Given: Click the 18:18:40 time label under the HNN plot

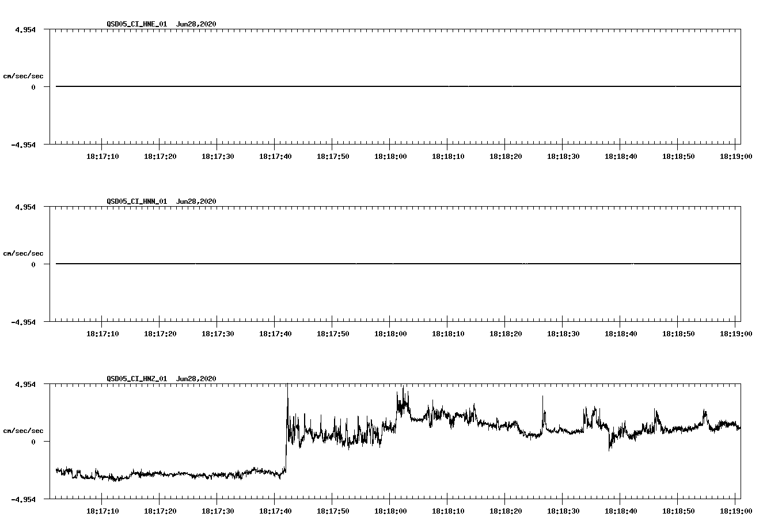Looking at the screenshot, I should click(621, 333).
